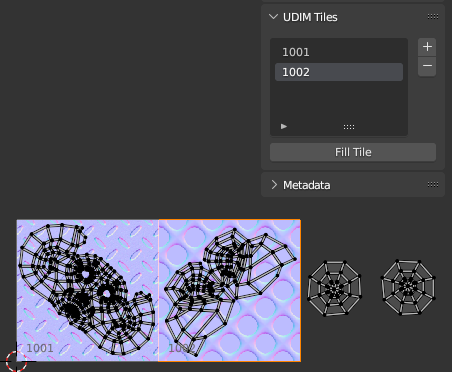This screenshot has width=452, height=372.
Task: Expand the Metadata panel
Action: point(274,185)
